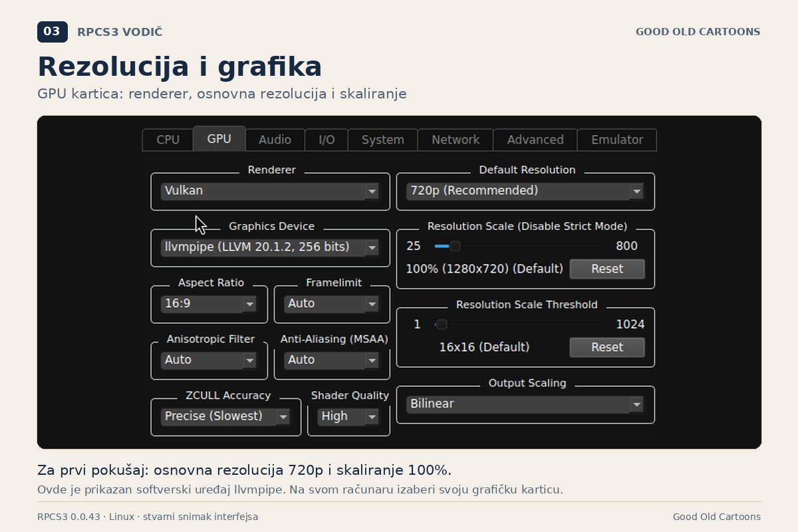Click the Resolution Scale Threshold slider handle
The width and height of the screenshot is (798, 532).
(x=442, y=325)
